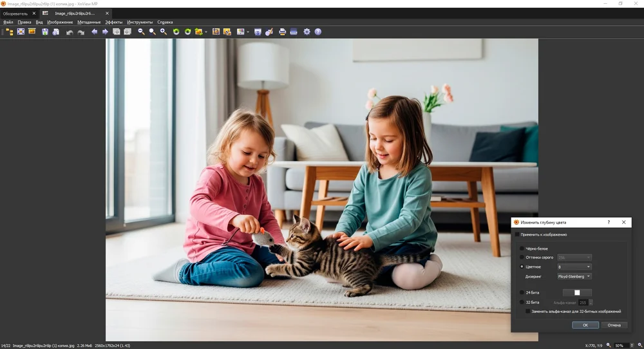Open the Вид menu

click(39, 22)
